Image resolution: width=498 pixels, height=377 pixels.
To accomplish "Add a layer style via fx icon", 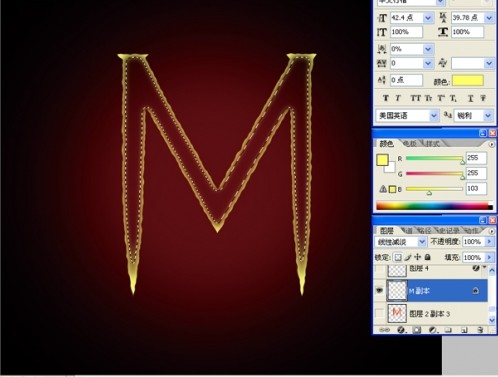I will pyautogui.click(x=401, y=330).
